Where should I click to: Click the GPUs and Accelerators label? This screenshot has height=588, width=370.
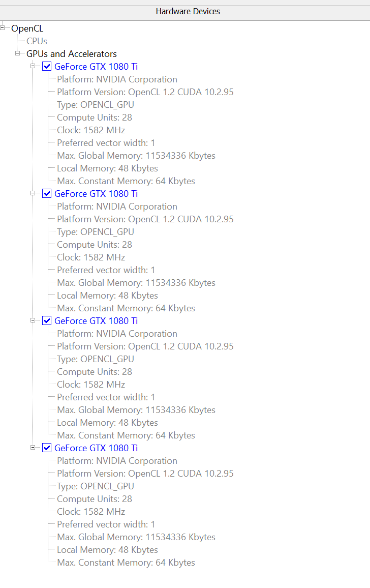[71, 54]
